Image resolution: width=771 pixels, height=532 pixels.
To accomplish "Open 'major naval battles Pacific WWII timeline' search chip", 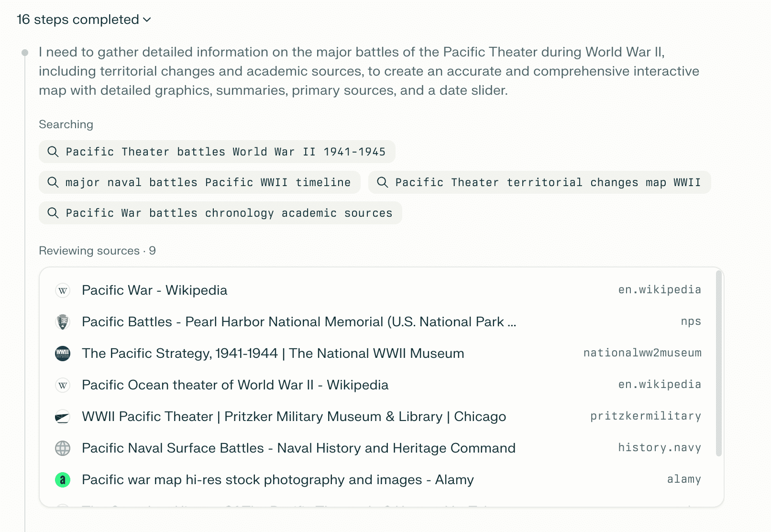I will coord(199,182).
